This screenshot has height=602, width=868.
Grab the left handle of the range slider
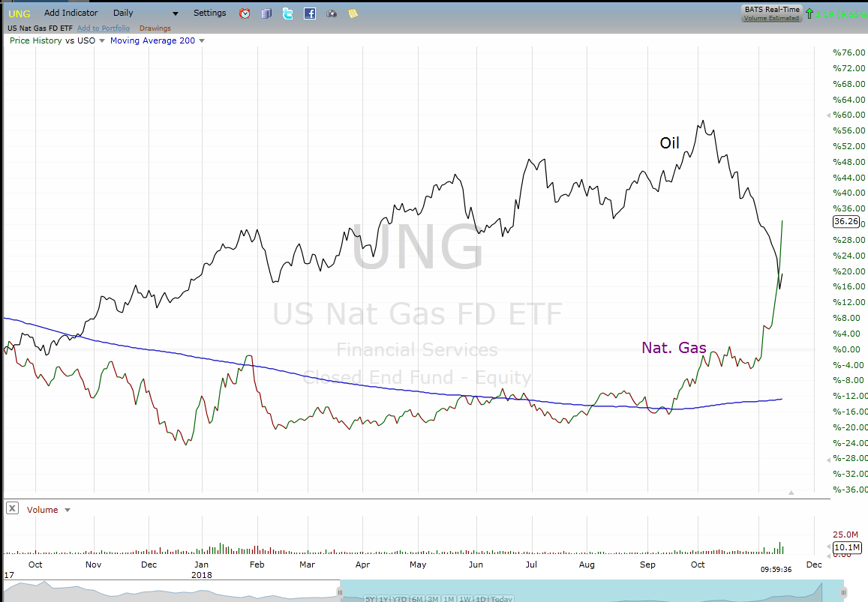341,592
